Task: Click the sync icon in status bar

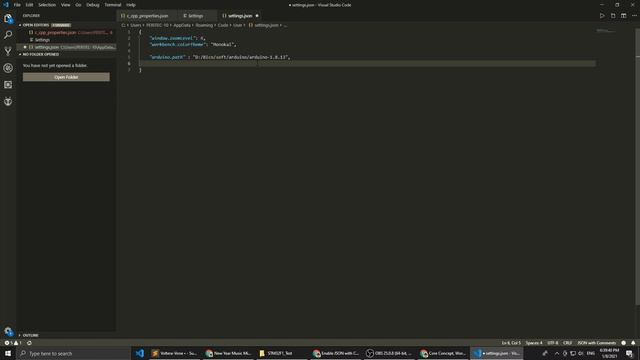Action: [x=29, y=343]
